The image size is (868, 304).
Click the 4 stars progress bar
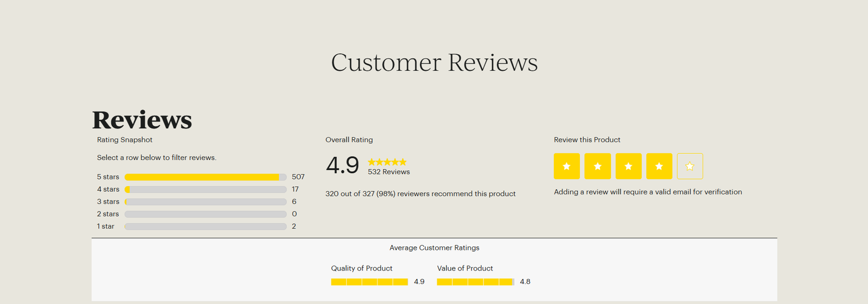coord(205,190)
